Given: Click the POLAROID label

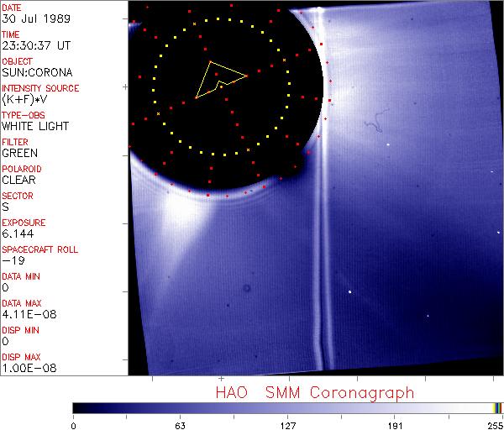Looking at the screenshot, I should [22, 169].
